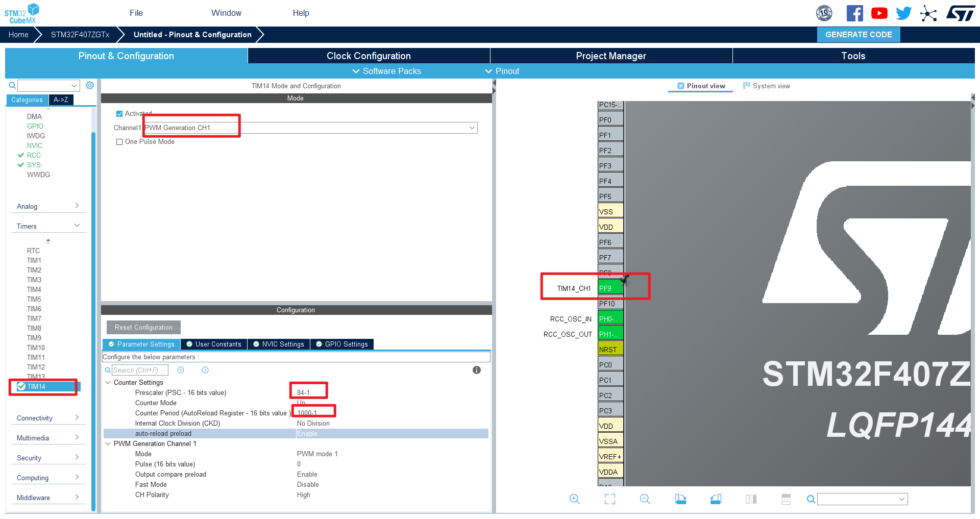This screenshot has width=980, height=519.
Task: Open the category settings gear icon
Action: 90,85
